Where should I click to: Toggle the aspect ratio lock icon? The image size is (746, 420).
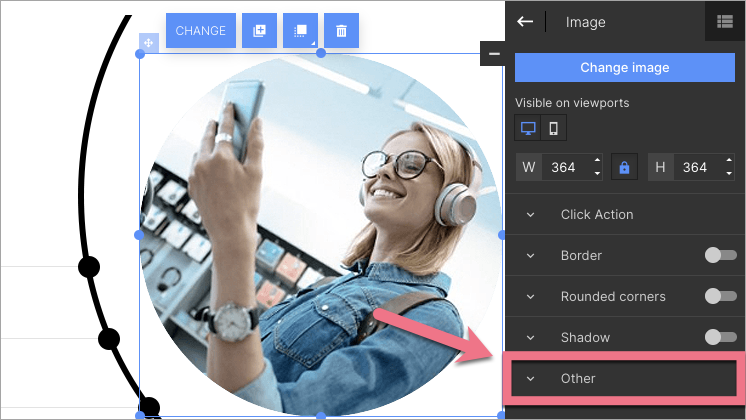(x=624, y=167)
